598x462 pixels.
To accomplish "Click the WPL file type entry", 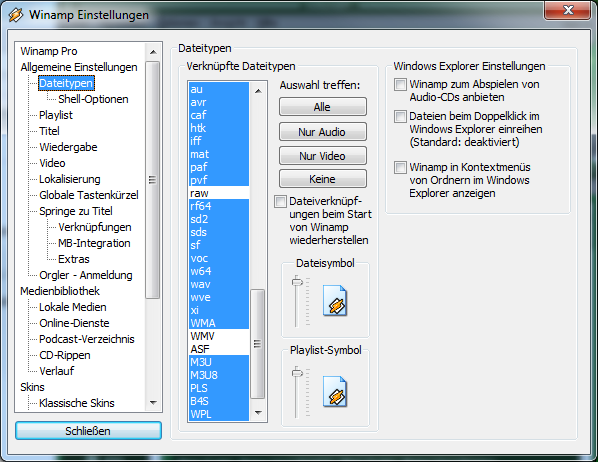I will [219, 414].
